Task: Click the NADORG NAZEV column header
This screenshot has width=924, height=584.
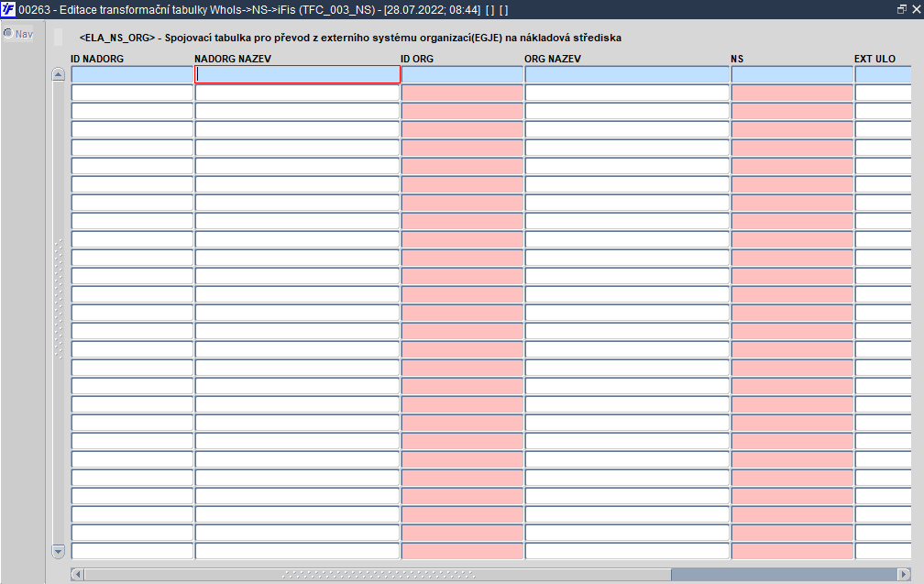Action: click(x=233, y=59)
